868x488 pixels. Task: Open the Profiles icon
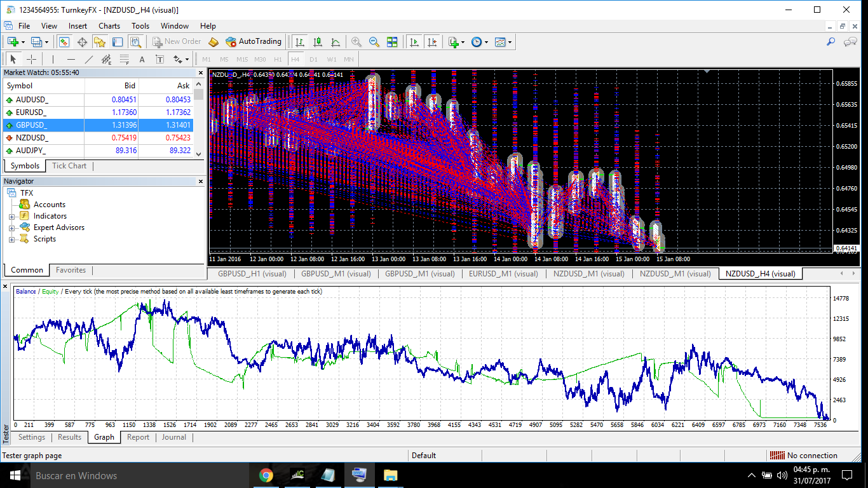(36, 42)
